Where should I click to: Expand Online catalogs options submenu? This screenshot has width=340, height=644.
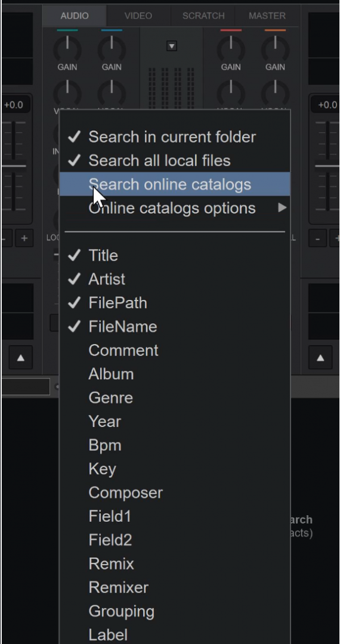point(175,208)
